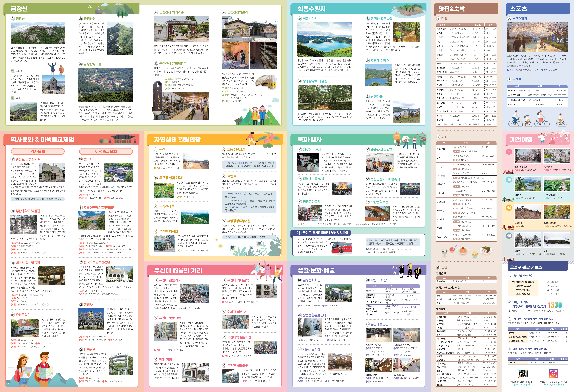This screenshot has height=392, width=574.
Task: Open the 축제·행사 section banner
Action: tap(358, 140)
